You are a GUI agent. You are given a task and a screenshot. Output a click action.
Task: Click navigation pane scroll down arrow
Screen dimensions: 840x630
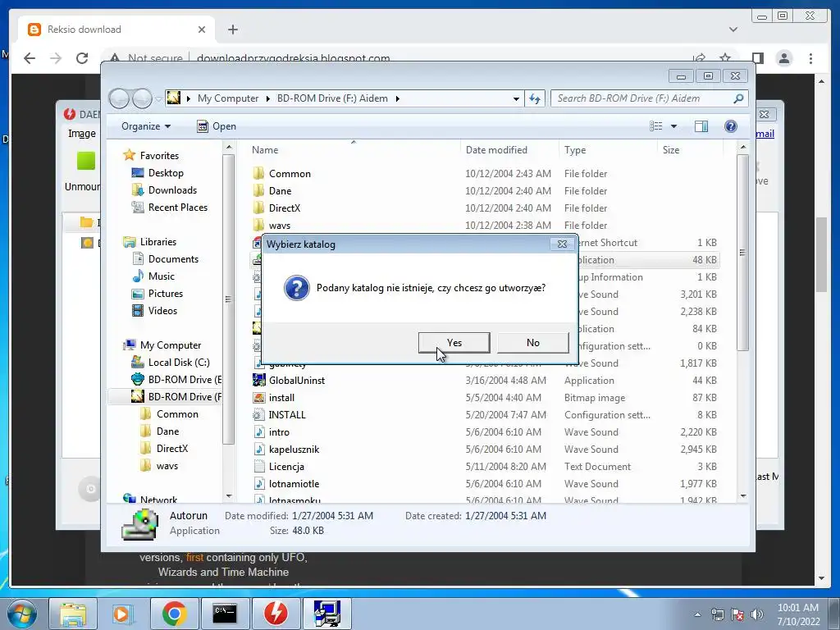(x=229, y=496)
